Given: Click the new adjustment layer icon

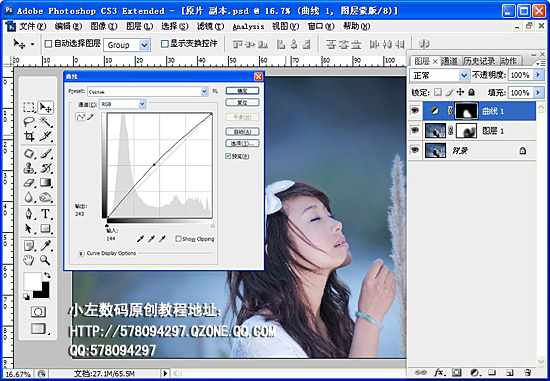Looking at the screenshot, I should tap(475, 373).
